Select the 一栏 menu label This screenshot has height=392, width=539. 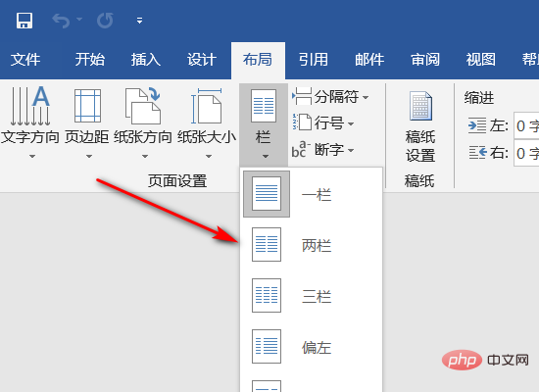317,195
